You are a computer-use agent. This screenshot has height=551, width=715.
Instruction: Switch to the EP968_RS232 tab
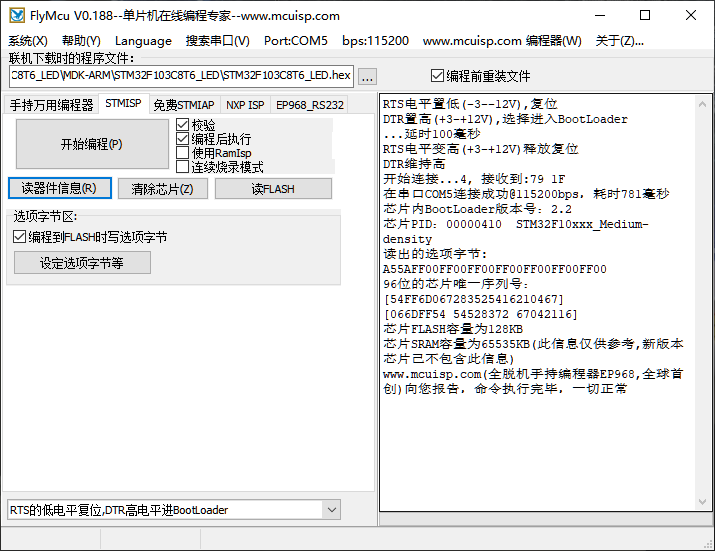click(x=310, y=105)
